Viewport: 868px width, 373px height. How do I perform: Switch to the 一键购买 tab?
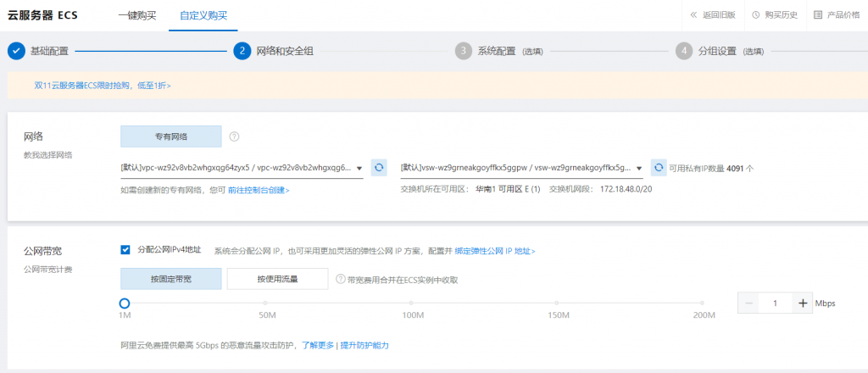tap(137, 15)
